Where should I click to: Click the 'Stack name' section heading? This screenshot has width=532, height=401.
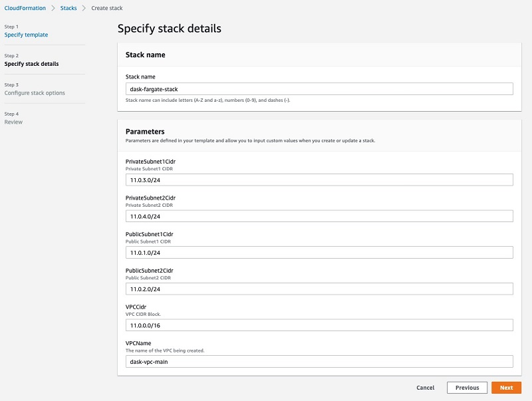point(145,55)
